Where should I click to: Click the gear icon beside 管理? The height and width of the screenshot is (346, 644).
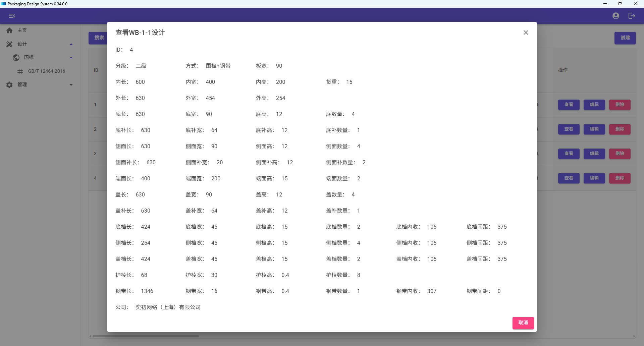9,85
